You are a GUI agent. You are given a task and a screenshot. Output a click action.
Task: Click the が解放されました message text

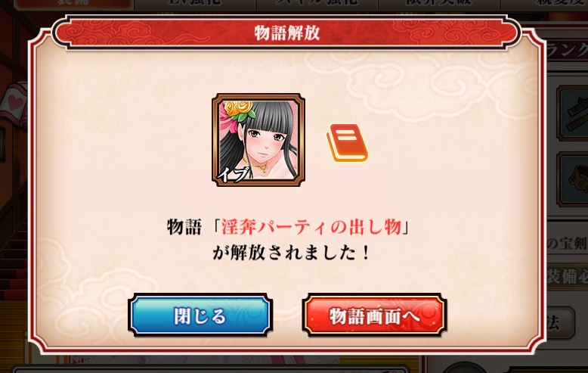point(291,253)
